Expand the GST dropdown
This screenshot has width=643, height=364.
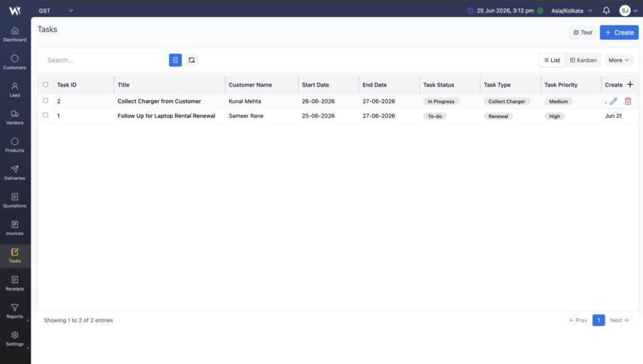pos(56,11)
